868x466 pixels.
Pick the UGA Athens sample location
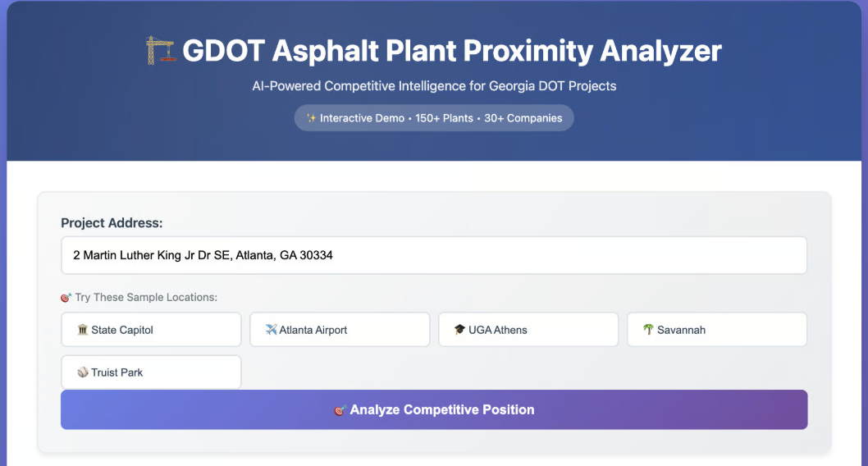(x=528, y=330)
